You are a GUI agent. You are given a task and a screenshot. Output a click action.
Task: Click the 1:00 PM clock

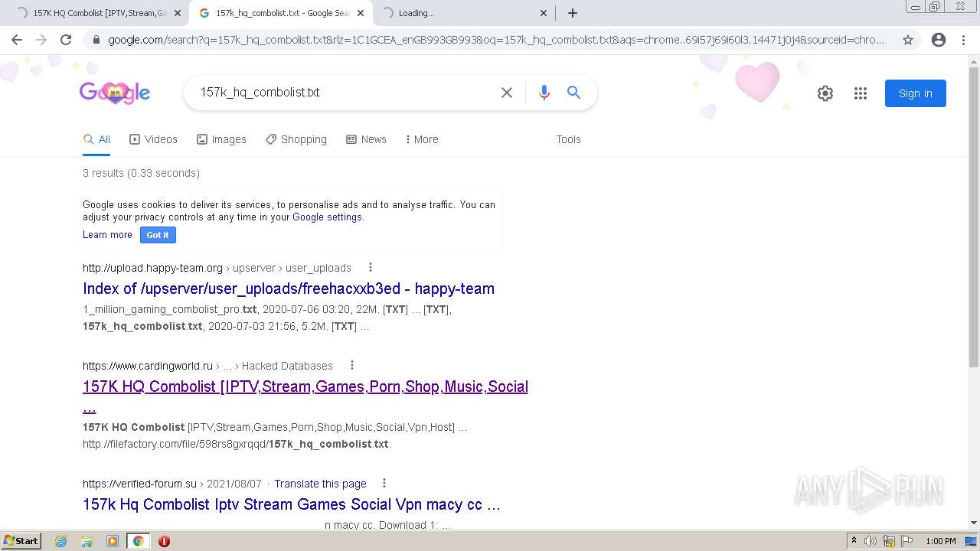[x=941, y=541]
